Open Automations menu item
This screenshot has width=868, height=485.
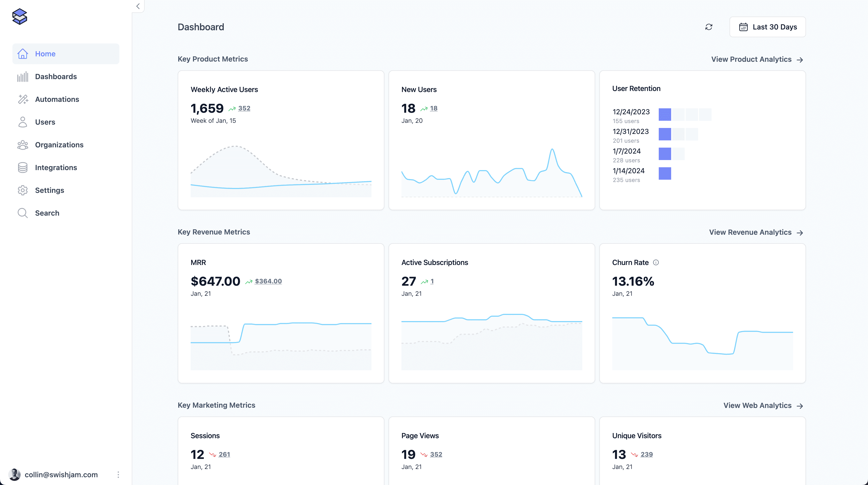point(66,99)
